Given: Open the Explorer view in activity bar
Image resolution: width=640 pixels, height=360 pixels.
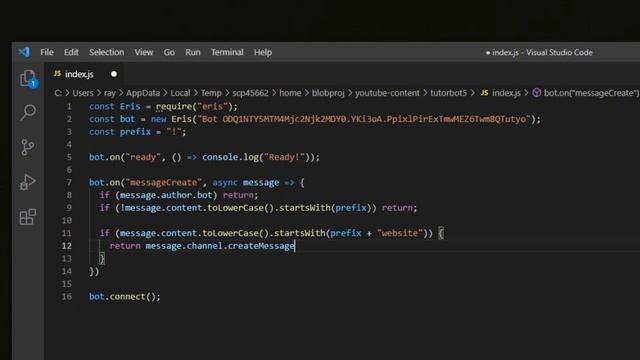Looking at the screenshot, I should 28,78.
